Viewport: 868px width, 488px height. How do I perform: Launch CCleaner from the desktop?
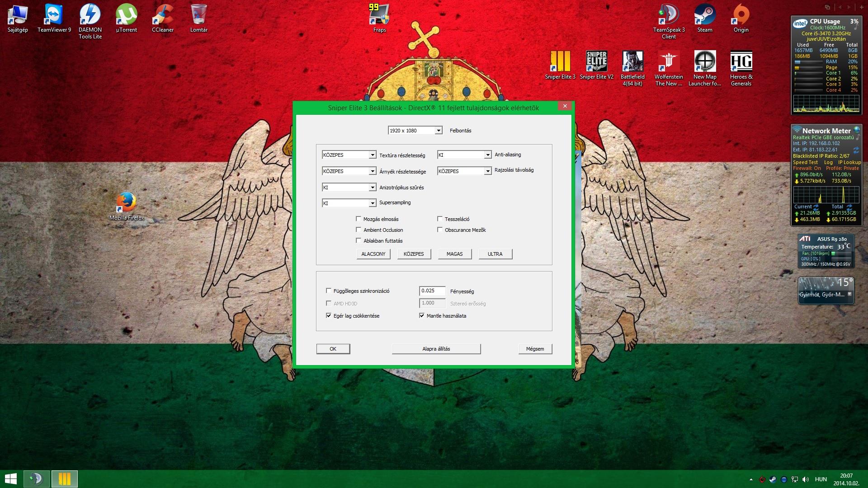163,19
